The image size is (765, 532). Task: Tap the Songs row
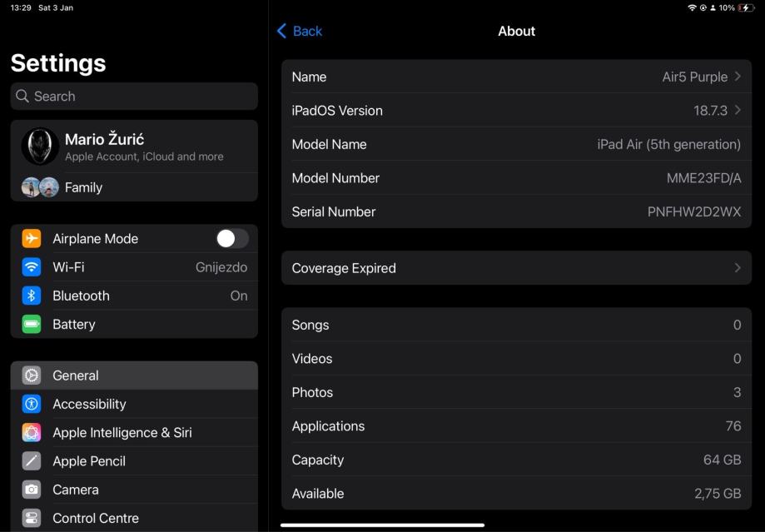coord(516,325)
